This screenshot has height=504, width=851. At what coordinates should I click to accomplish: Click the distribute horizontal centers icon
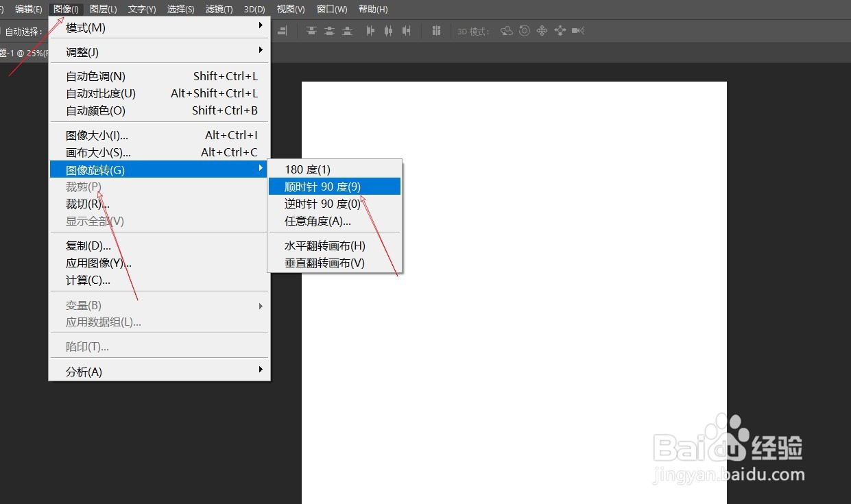[389, 31]
